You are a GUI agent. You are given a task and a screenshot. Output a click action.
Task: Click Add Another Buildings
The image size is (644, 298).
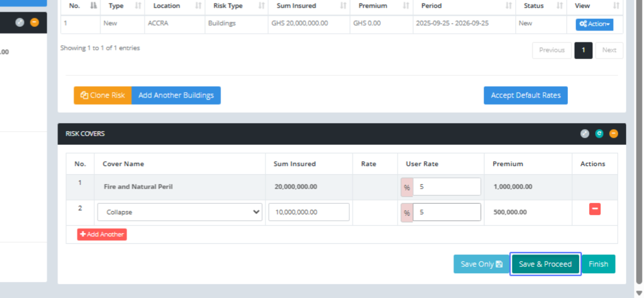(x=176, y=95)
